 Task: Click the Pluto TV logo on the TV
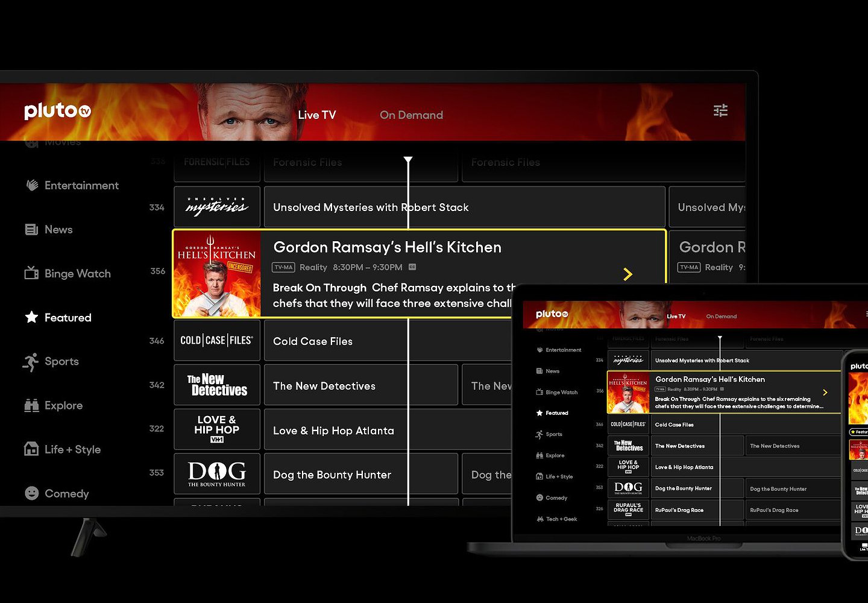[x=57, y=111]
